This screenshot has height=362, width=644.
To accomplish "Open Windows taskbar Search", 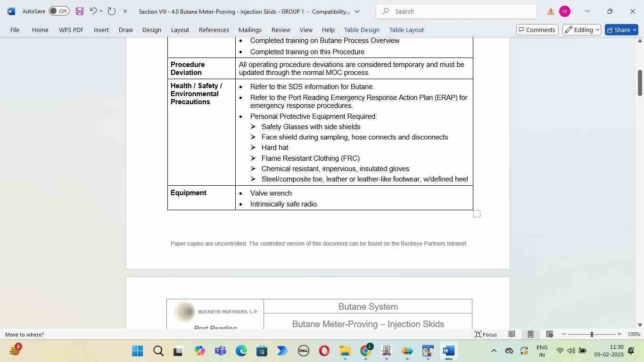I will point(158,351).
